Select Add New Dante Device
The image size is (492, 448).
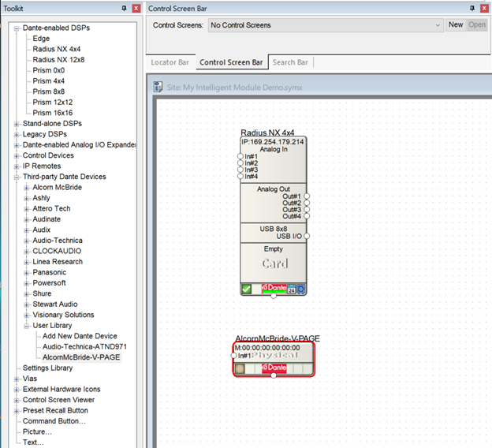(80, 336)
